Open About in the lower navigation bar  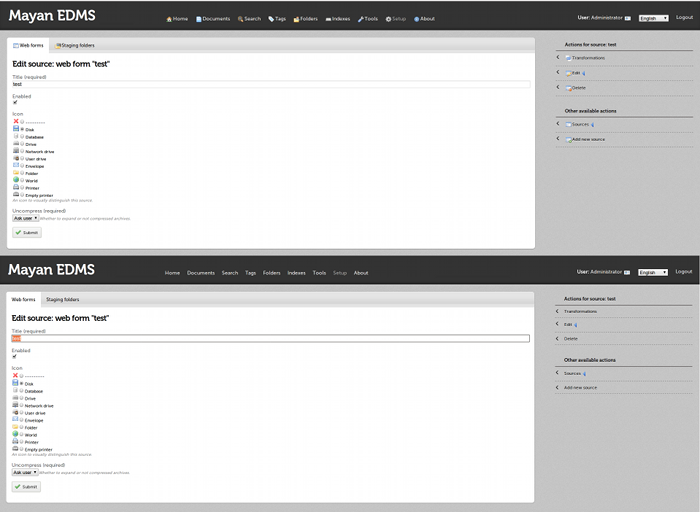pos(361,273)
